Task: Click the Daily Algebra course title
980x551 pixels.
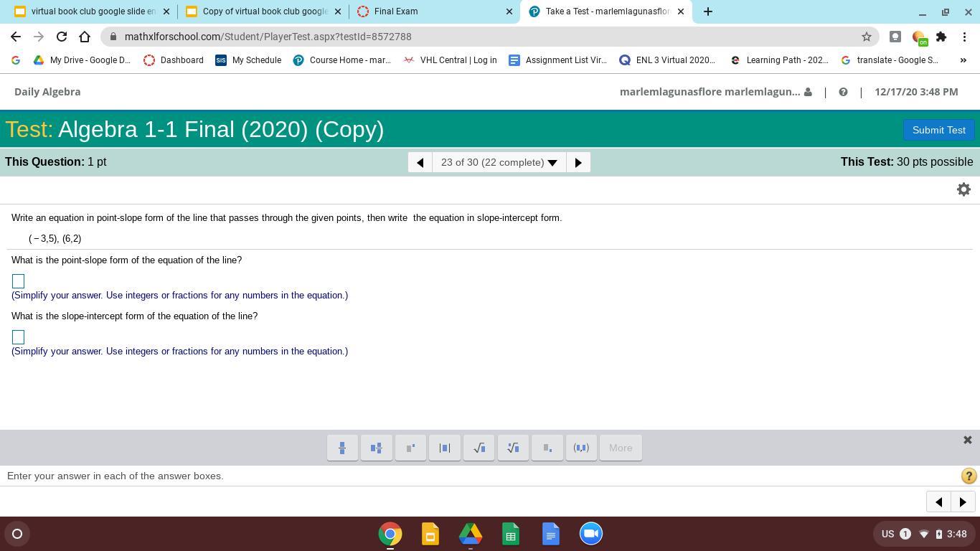Action: click(47, 92)
